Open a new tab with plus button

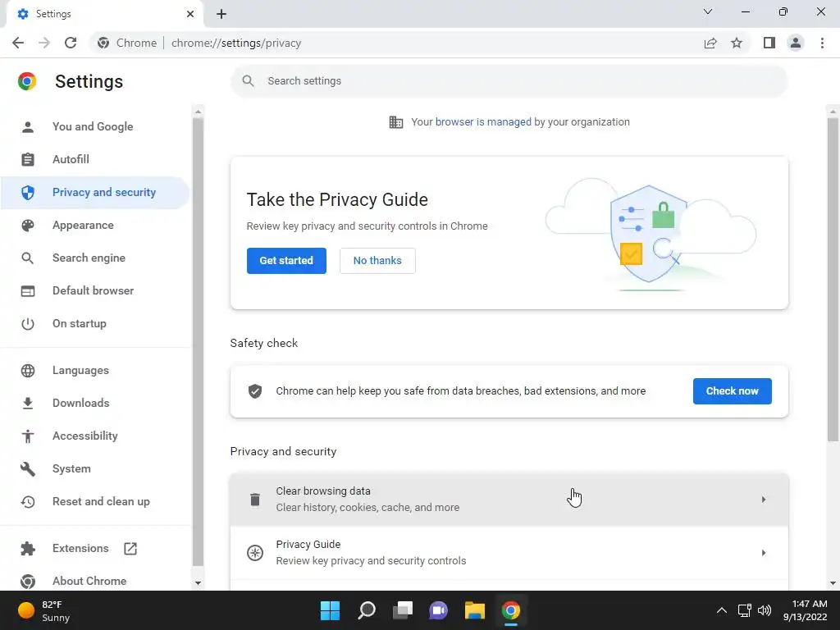[221, 14]
